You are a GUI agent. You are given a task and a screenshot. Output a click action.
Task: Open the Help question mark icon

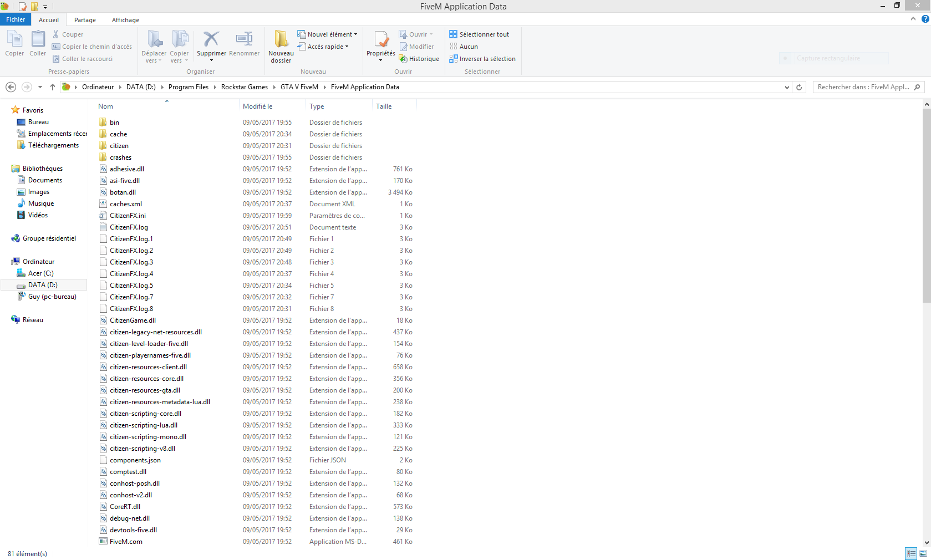pos(925,19)
